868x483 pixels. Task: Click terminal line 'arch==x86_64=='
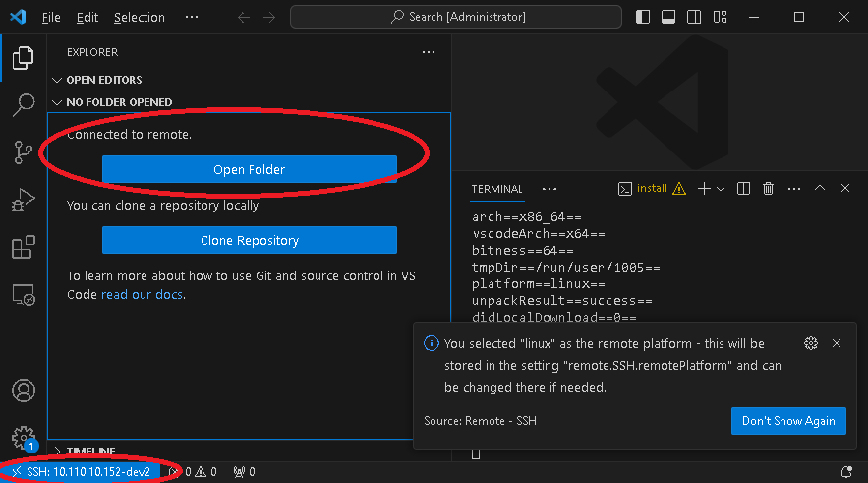(527, 217)
